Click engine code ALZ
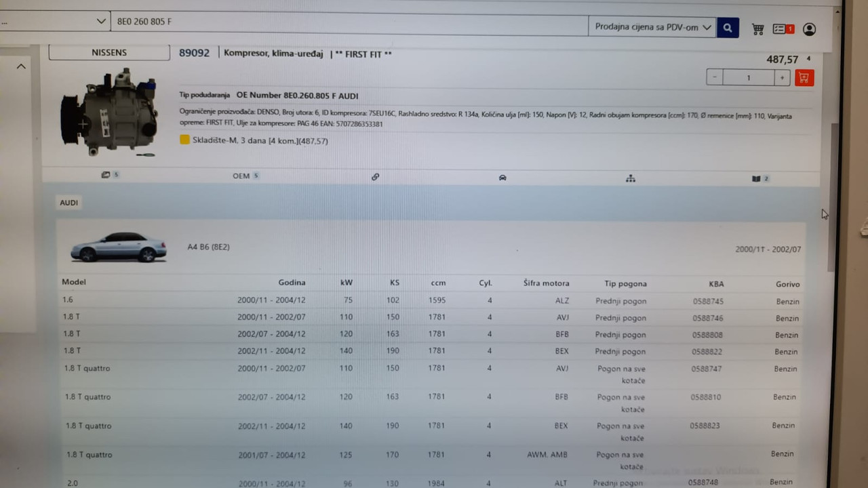Image resolution: width=868 pixels, height=488 pixels. pyautogui.click(x=561, y=300)
